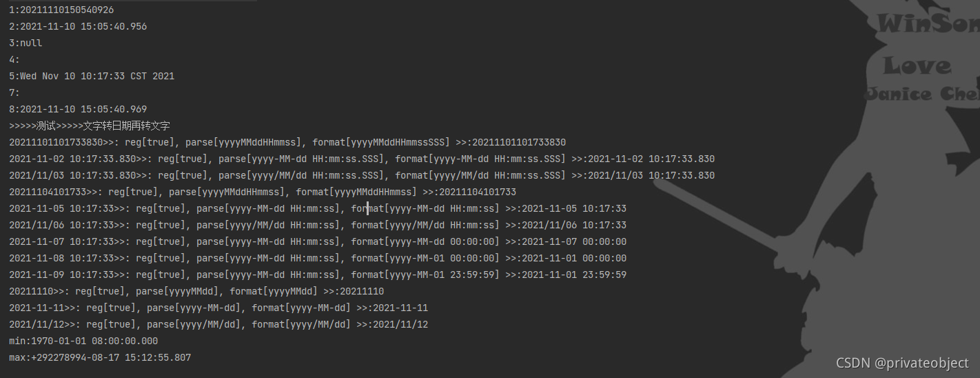Click line 5:Wed Nov 10 10:17:33 CST 2021
This screenshot has height=378, width=980.
click(92, 76)
